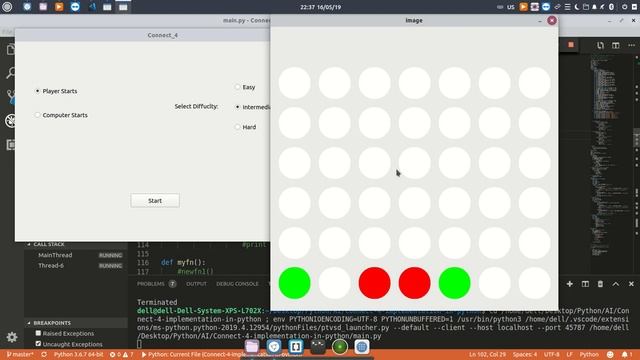The width and height of the screenshot is (640, 360).
Task: Create a new terminal with plus icon
Action: (569, 284)
